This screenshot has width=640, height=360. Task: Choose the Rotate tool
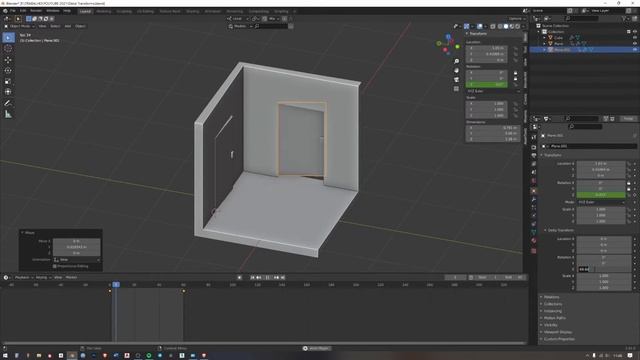tap(8, 71)
